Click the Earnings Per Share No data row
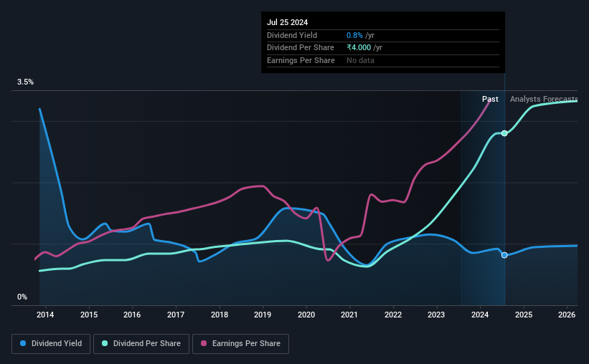This screenshot has width=589, height=364. 383,60
